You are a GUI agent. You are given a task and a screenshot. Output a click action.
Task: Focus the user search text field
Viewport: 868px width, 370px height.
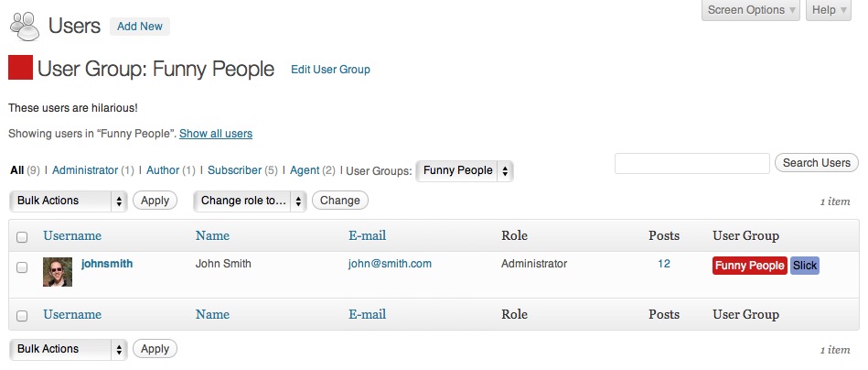tap(692, 163)
